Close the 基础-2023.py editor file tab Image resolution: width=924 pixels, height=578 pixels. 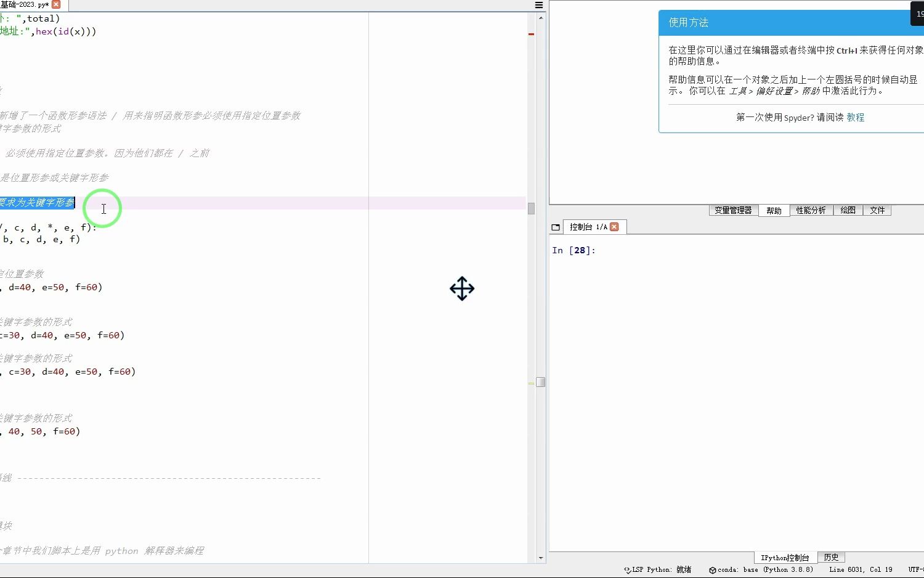click(56, 4)
